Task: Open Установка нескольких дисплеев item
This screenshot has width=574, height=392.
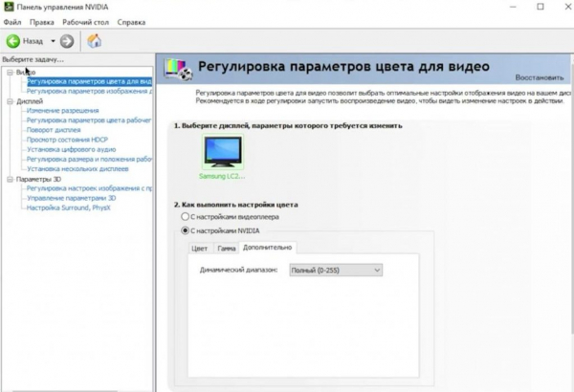Action: pyautogui.click(x=77, y=168)
